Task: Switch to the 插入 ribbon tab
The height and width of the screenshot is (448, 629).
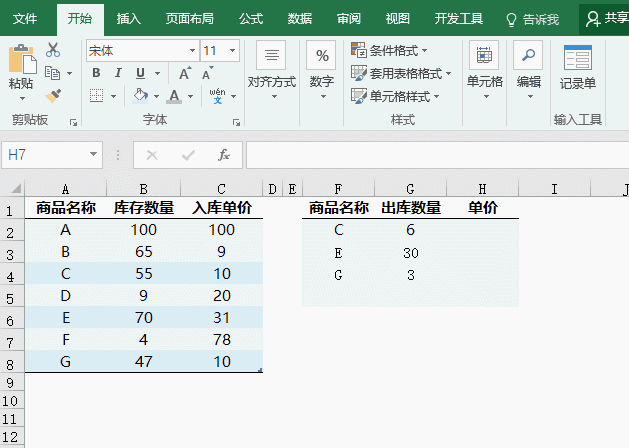Action: [x=128, y=18]
